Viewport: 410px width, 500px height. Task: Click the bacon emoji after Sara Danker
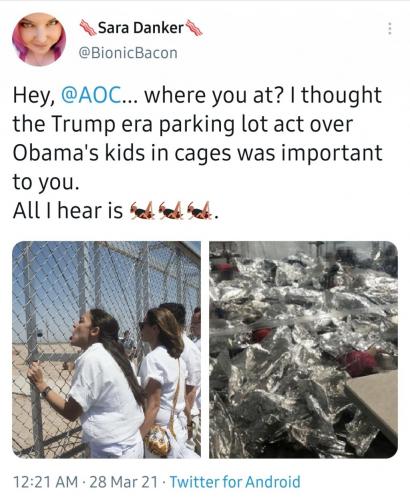(194, 28)
